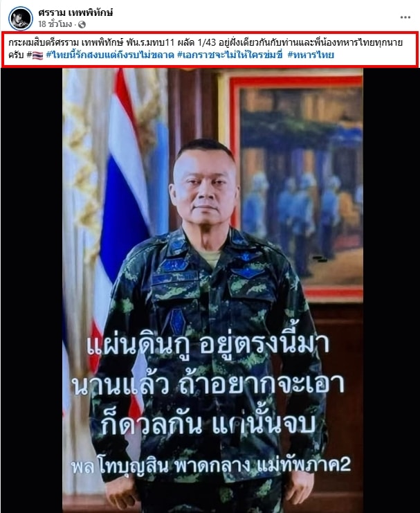
Task: Follow hashtag #เอกราชจะไม่ให้ใครข่มขี่
Action: (230, 55)
